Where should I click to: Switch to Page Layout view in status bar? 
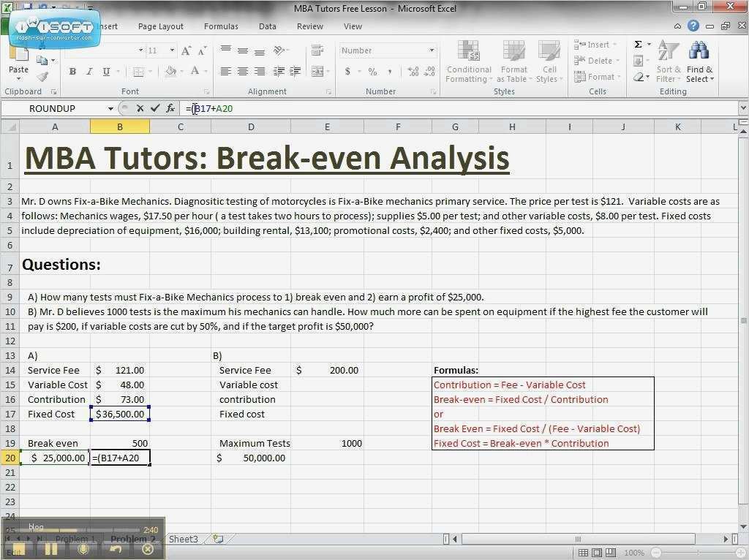pyautogui.click(x=597, y=553)
